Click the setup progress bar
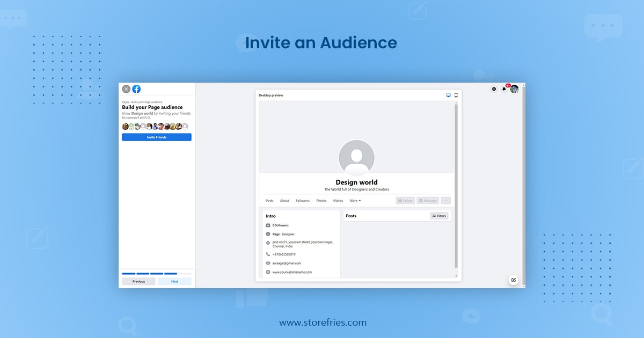 [x=157, y=274]
